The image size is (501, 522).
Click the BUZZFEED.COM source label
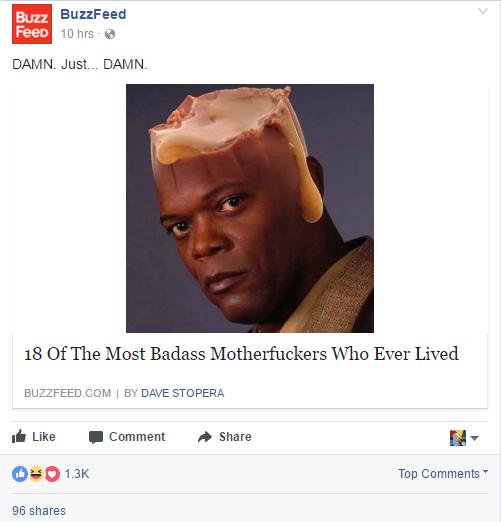67,393
